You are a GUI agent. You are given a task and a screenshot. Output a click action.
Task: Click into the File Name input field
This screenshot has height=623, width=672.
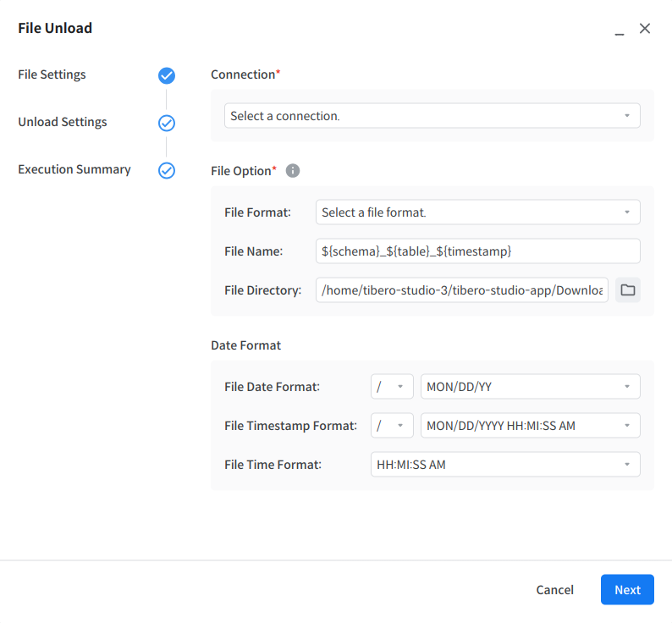477,251
